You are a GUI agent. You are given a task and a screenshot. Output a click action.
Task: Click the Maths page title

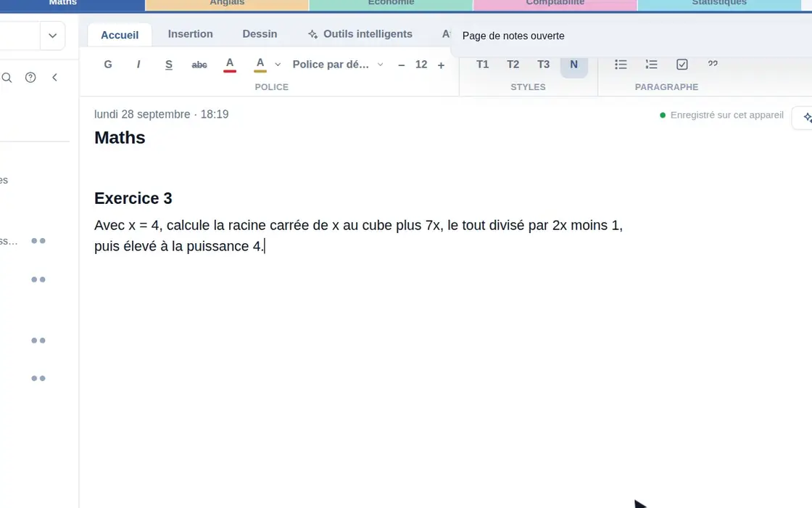(120, 138)
